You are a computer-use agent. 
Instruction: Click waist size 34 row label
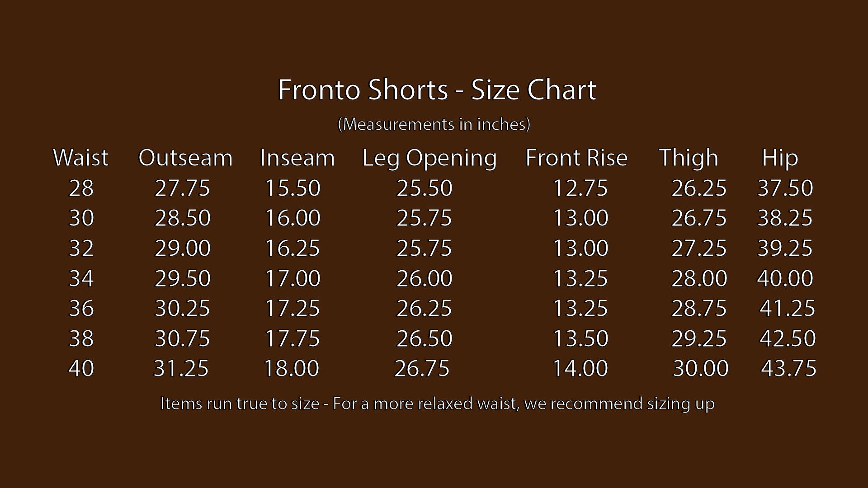(81, 278)
